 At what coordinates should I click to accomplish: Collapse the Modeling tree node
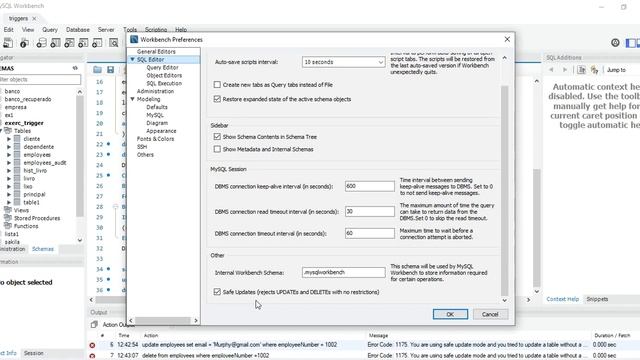tap(132, 99)
